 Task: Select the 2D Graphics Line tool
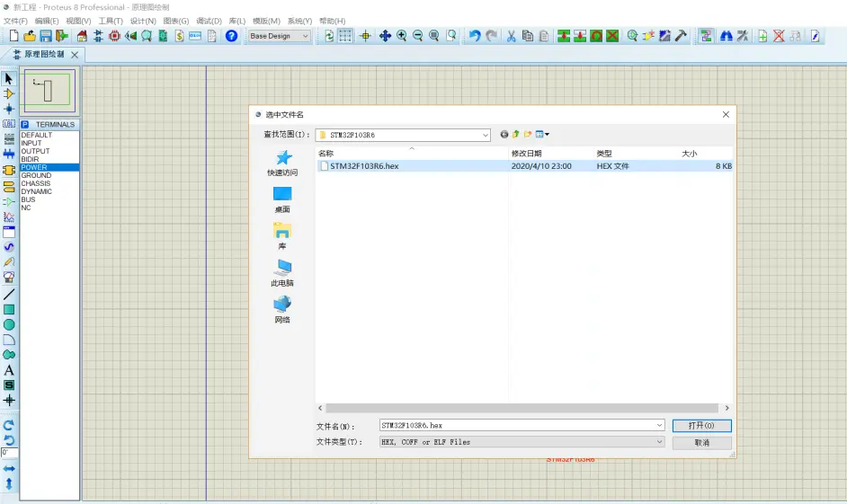pos(9,294)
